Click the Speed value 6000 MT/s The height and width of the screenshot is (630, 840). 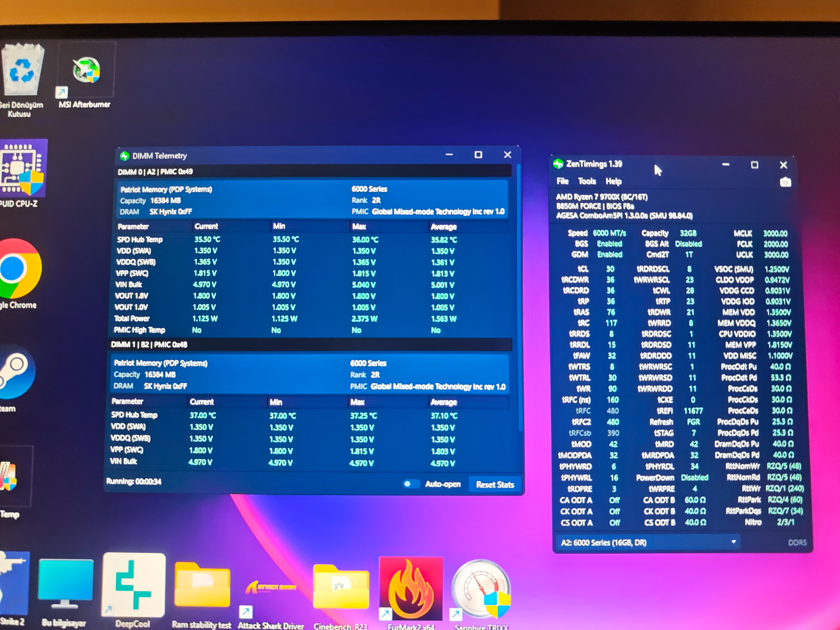609,233
